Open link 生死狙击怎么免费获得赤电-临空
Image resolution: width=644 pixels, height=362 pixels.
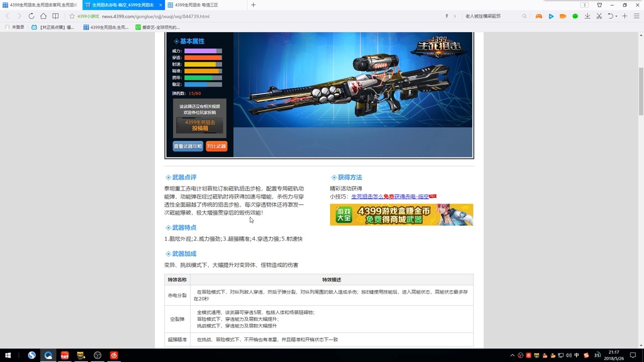point(390,197)
